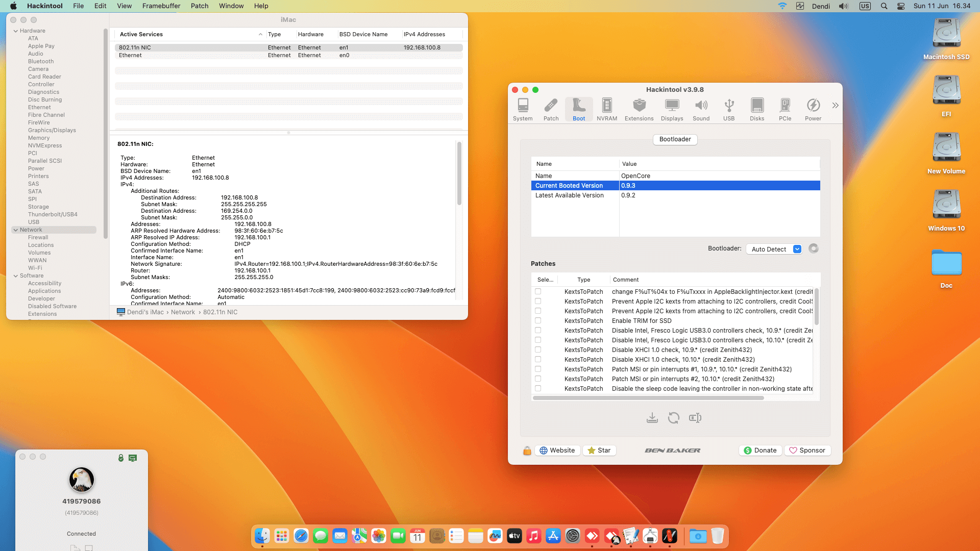The image size is (980, 551).
Task: Select Wi-Fi in System Information sidebar
Action: (x=35, y=268)
